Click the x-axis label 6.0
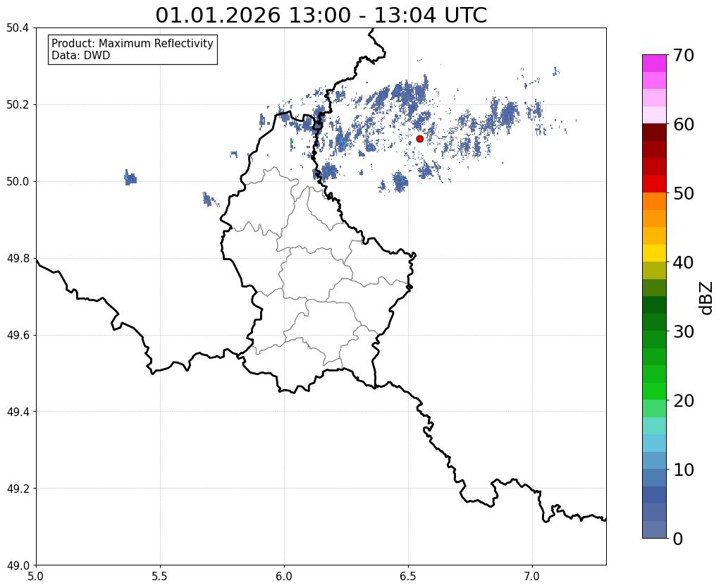721x588 pixels. coord(284,577)
